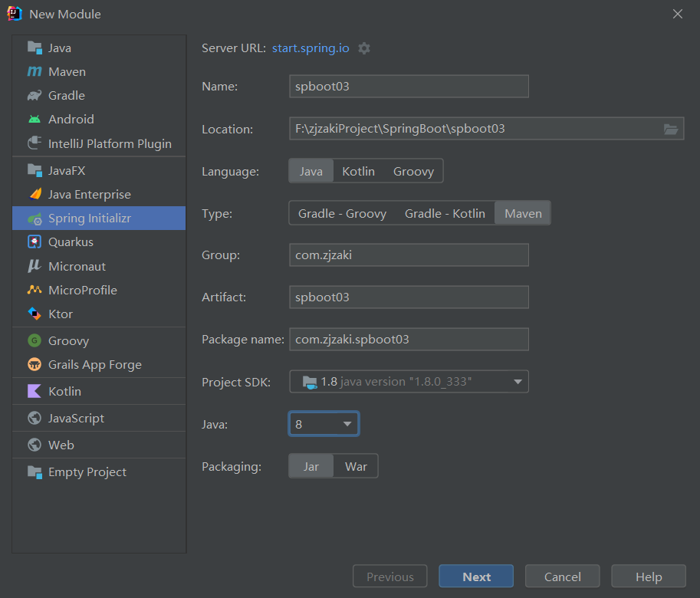The height and width of the screenshot is (598, 700).
Task: Click the Next button
Action: pos(476,577)
